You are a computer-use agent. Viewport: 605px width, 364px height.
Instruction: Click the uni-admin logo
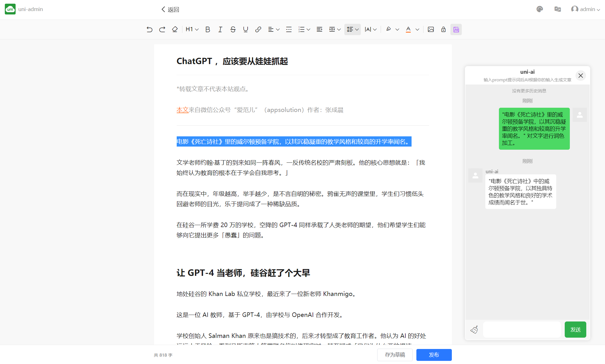coord(10,9)
